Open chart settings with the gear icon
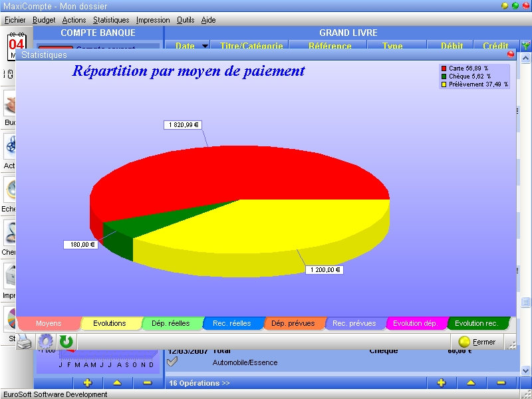 coord(45,342)
